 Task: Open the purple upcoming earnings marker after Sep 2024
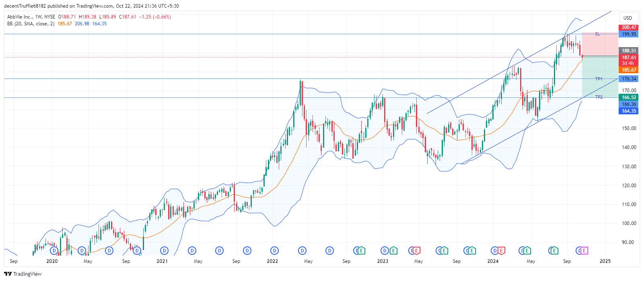[584, 251]
